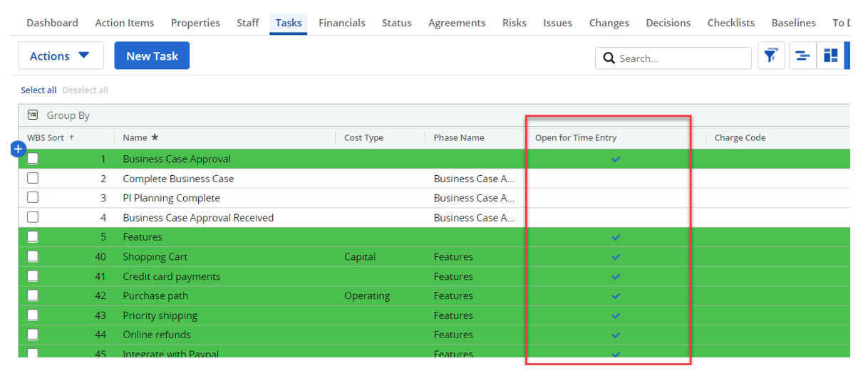Click the Capital cost type cell
The height and width of the screenshot is (388, 868).
(360, 256)
